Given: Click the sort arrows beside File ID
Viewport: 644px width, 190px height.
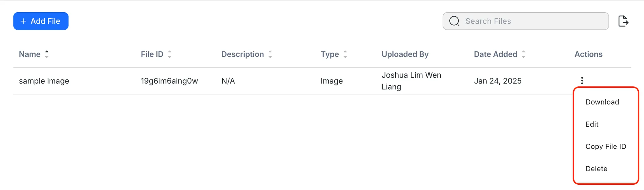Looking at the screenshot, I should (x=169, y=54).
